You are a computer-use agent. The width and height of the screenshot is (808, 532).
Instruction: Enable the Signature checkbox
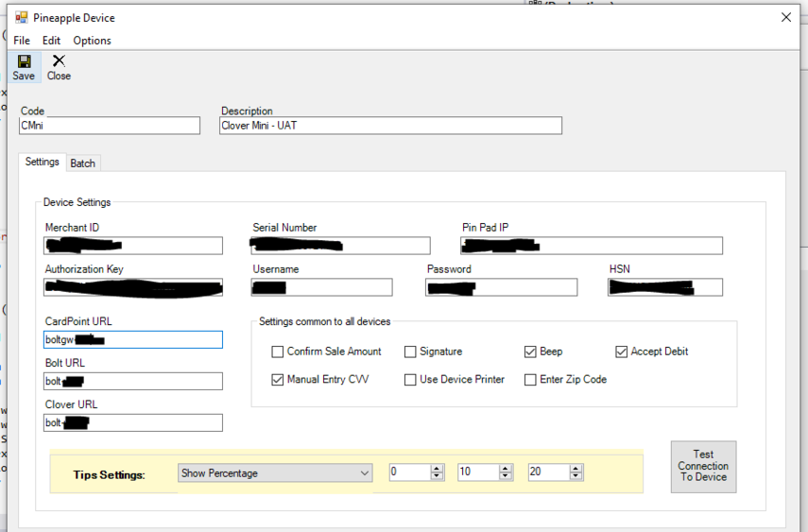[x=410, y=352]
